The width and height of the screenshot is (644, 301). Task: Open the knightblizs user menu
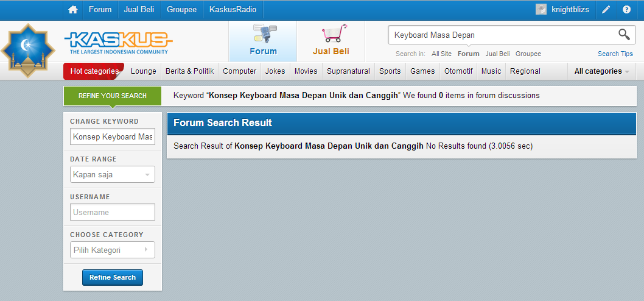570,10
